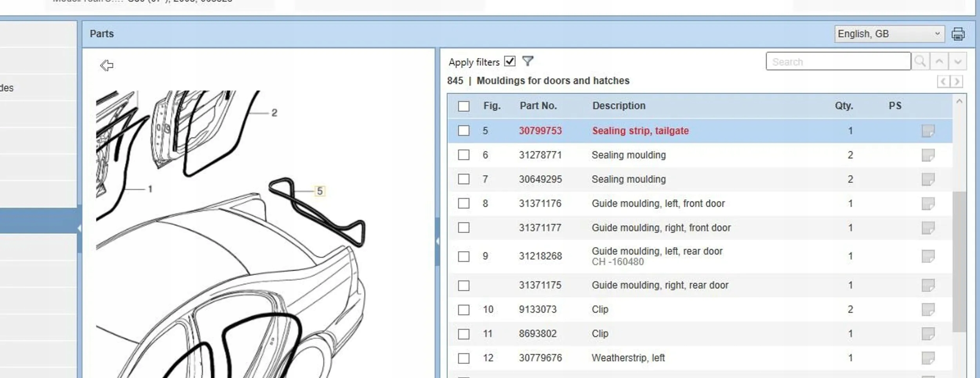This screenshot has width=980, height=378.
Task: Open note icon for part 9133073
Action: (x=928, y=310)
